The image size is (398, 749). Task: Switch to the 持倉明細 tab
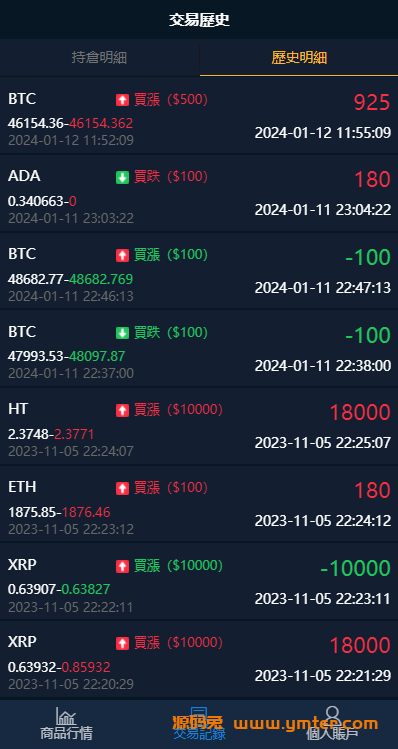coord(99,58)
